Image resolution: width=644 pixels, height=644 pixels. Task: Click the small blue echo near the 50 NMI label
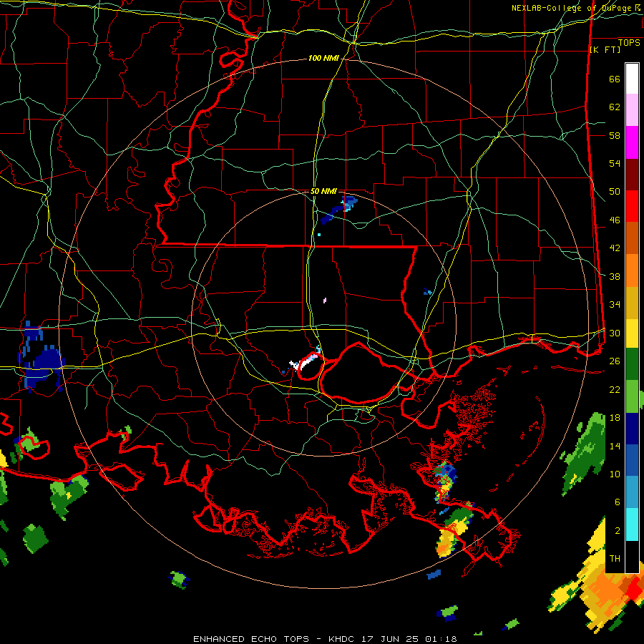point(339,209)
